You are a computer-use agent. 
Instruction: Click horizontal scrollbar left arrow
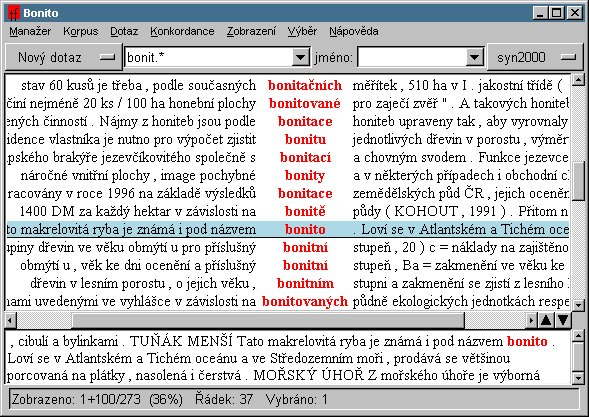pos(10,320)
